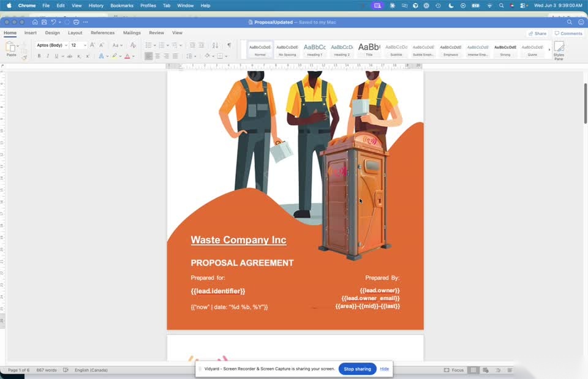Center align text

(x=157, y=56)
